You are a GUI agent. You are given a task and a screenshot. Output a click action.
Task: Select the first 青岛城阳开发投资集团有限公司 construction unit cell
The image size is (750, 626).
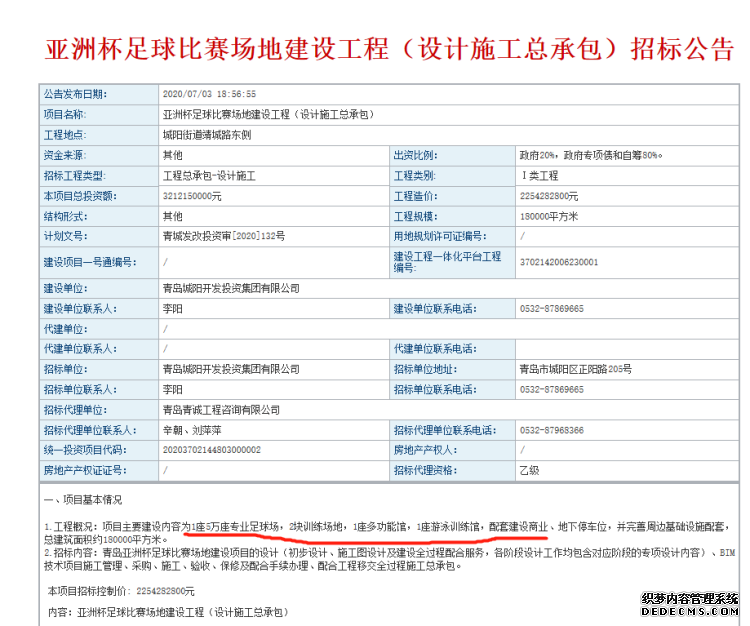(231, 288)
